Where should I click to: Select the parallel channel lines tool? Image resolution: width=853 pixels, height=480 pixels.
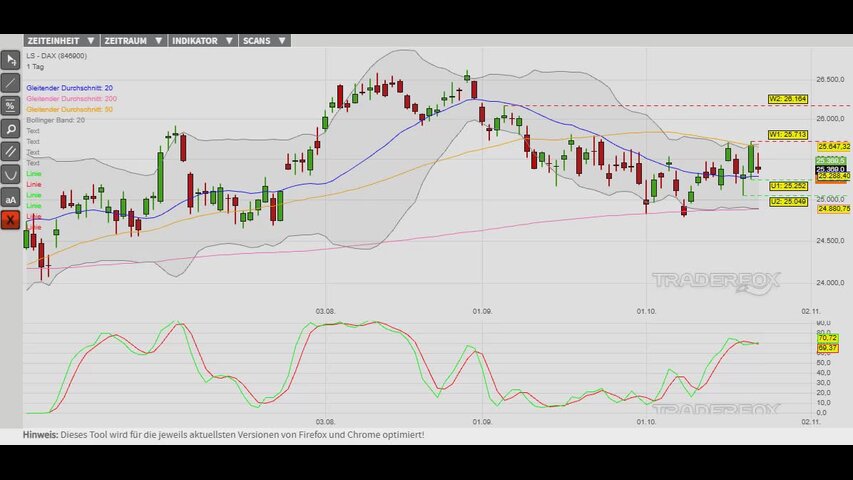click(x=10, y=152)
